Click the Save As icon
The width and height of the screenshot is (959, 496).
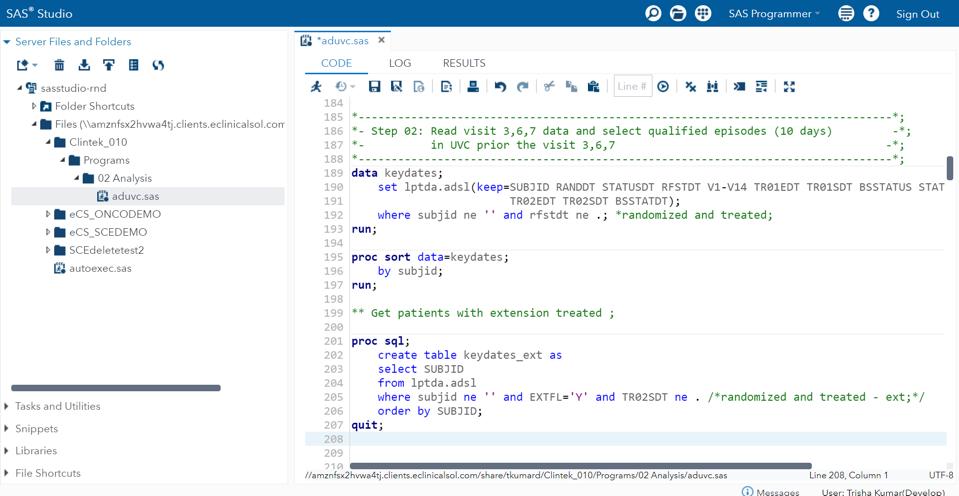pos(396,86)
